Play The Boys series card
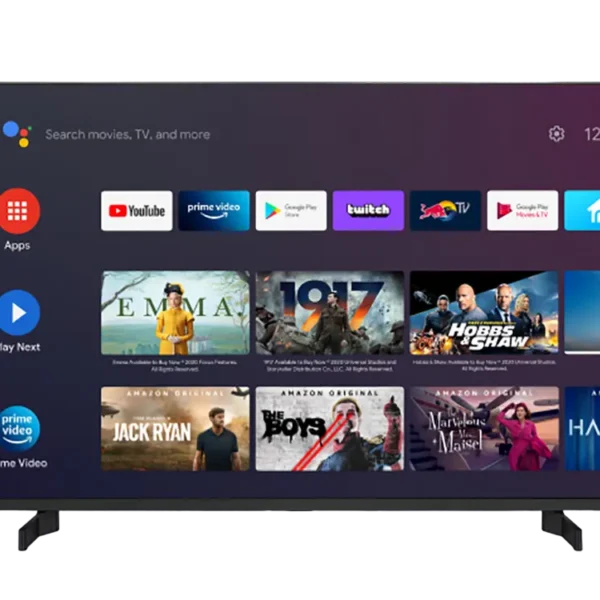Screen dimensions: 600x600 click(330, 429)
